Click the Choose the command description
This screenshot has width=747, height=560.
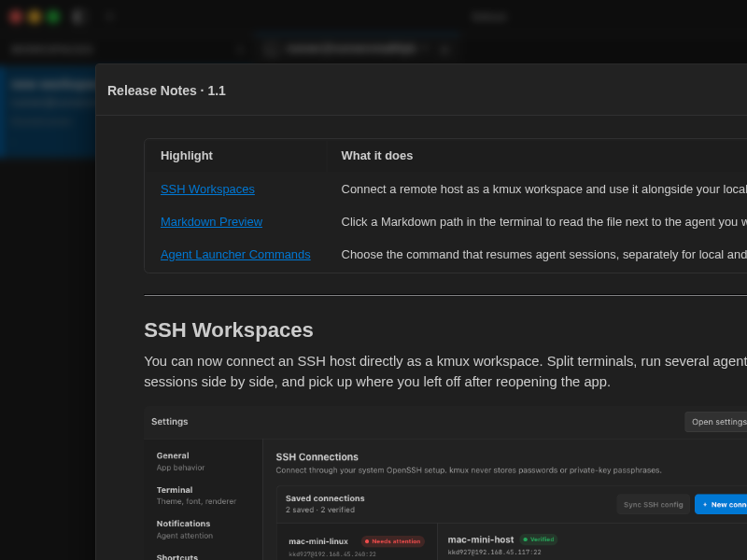click(543, 255)
